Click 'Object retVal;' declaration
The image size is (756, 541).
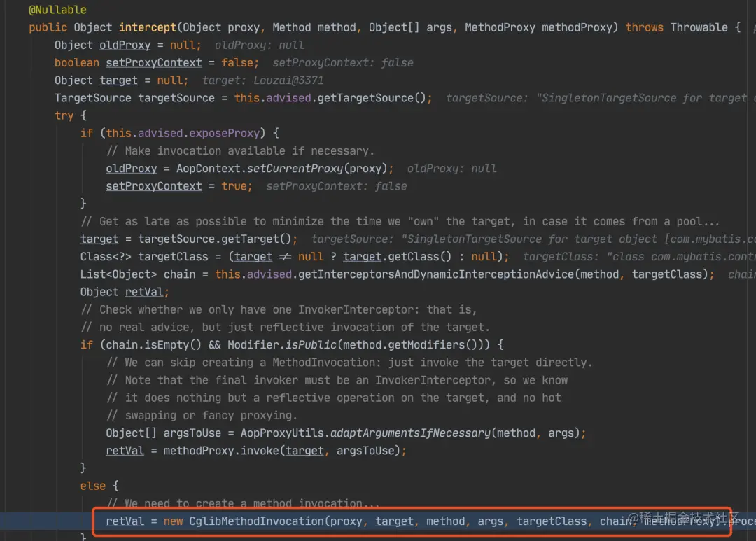coord(125,293)
